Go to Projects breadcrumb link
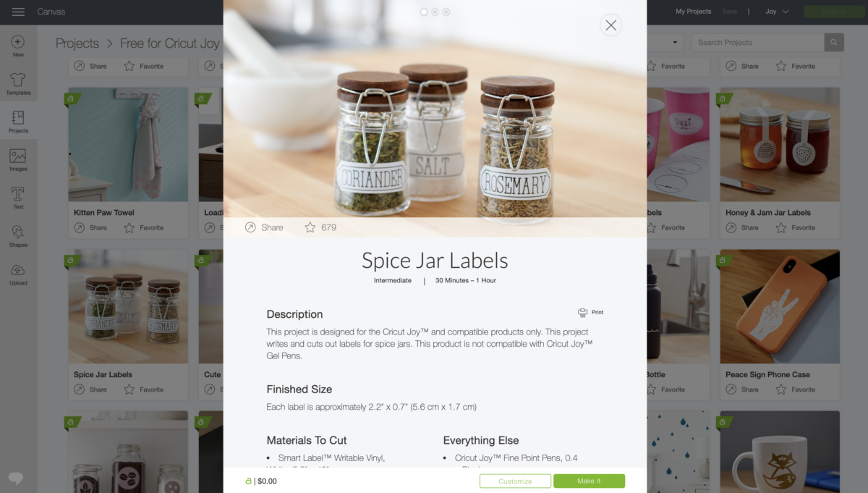This screenshot has width=868, height=493. [x=77, y=43]
